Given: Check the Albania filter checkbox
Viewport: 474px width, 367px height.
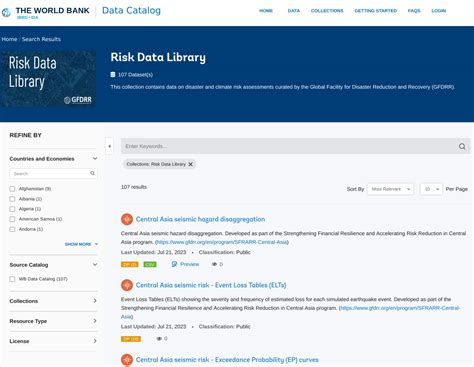Looking at the screenshot, I should [12, 199].
